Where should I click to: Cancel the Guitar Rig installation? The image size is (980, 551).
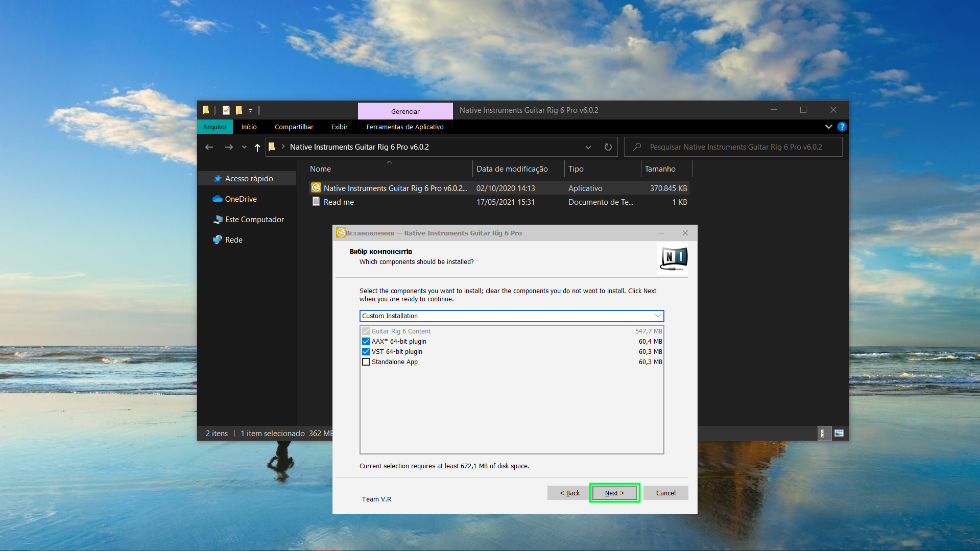coord(666,493)
